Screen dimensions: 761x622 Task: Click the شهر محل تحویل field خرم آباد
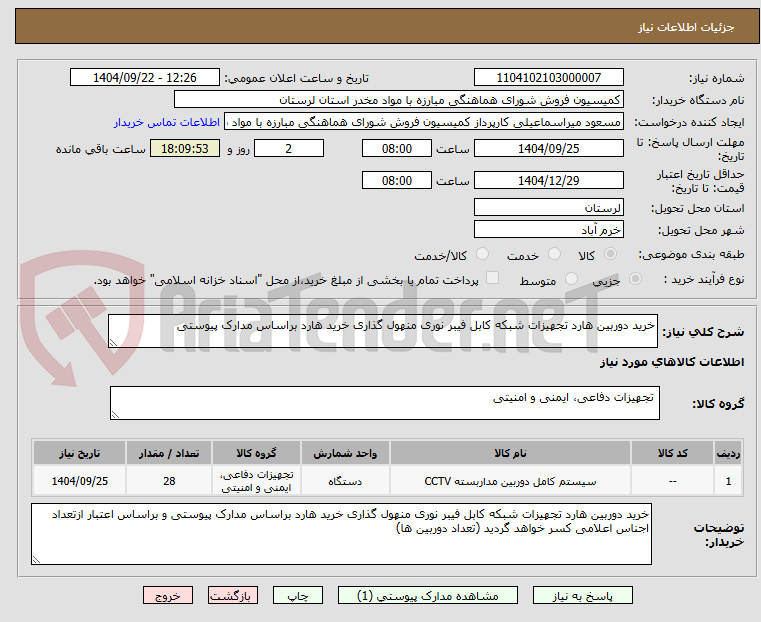pos(548,229)
